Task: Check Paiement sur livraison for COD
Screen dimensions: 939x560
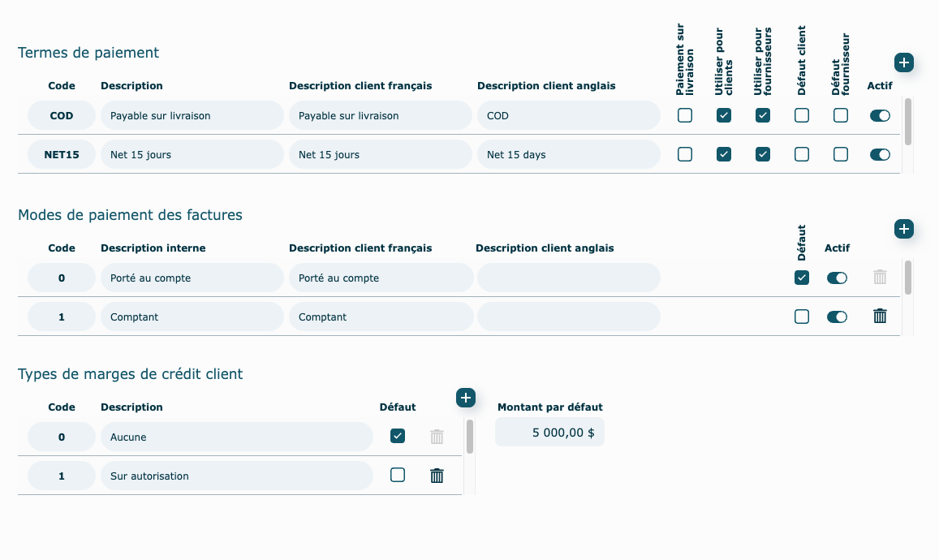Action: point(685,115)
